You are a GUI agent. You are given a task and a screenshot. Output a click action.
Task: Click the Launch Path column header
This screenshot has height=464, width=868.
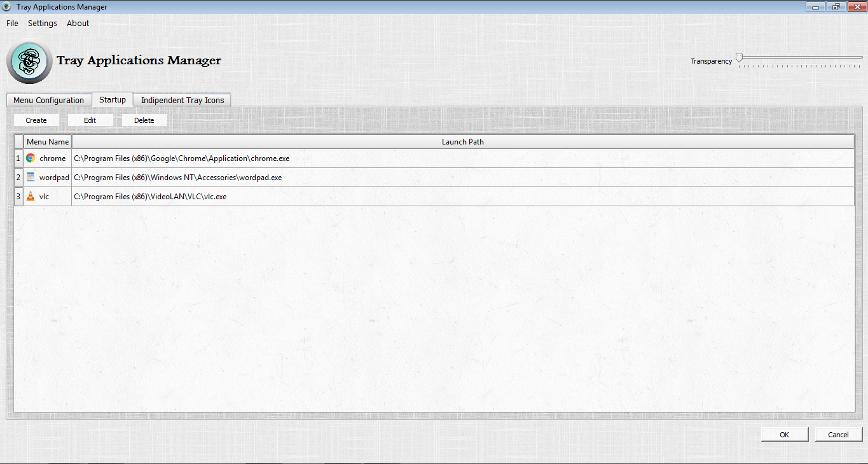tap(463, 141)
